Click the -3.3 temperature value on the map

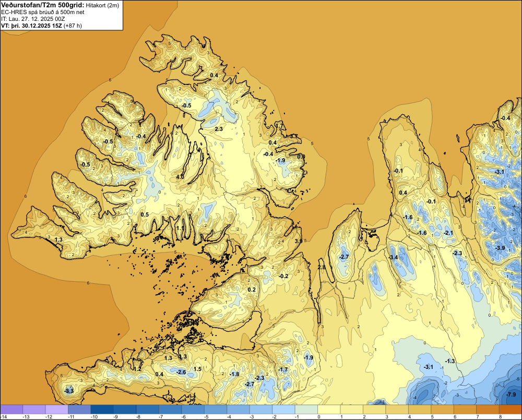coord(69,391)
